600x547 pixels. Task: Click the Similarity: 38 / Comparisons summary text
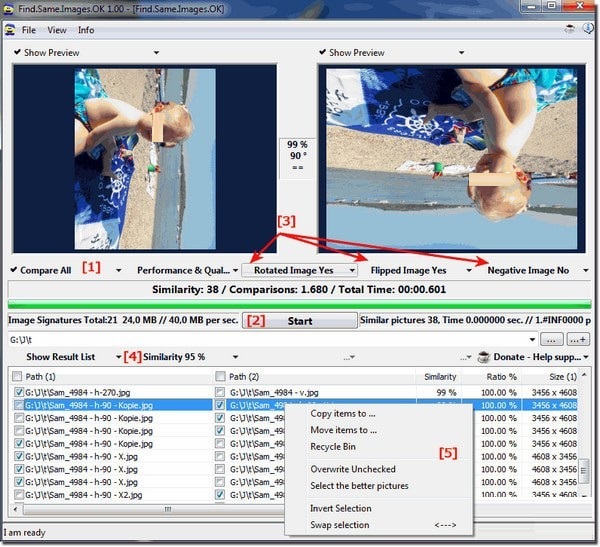299,289
